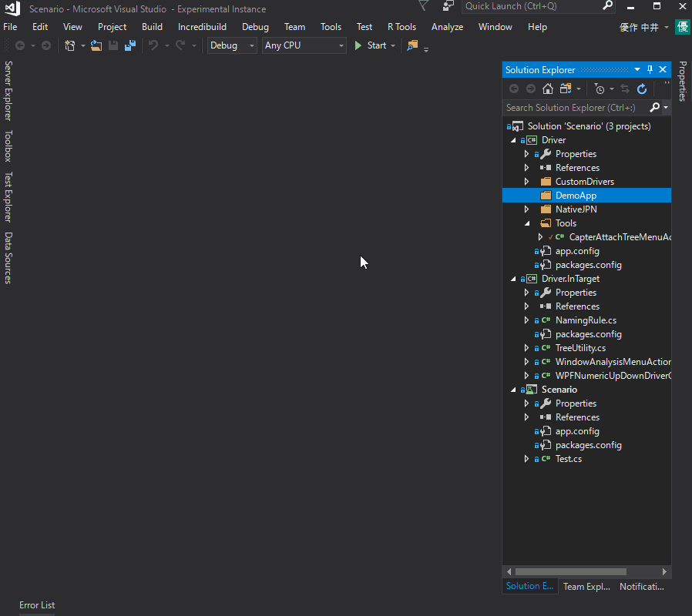This screenshot has width=692, height=616.
Task: Select the DemoApp folder
Action: pos(586,196)
